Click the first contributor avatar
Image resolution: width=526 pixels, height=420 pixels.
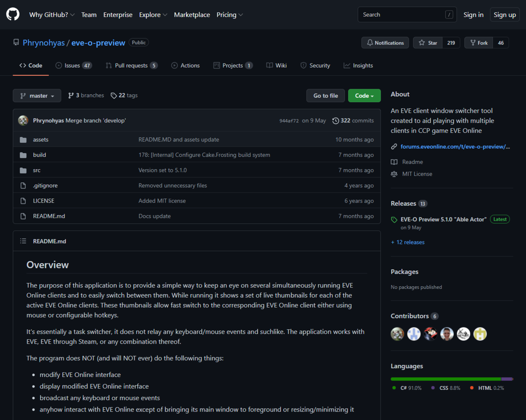pos(398,334)
